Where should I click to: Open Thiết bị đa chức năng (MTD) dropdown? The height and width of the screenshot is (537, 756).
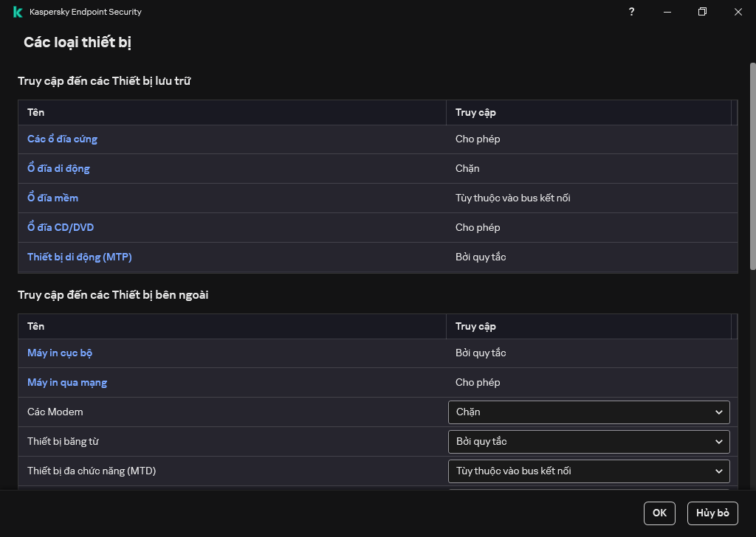click(x=588, y=471)
